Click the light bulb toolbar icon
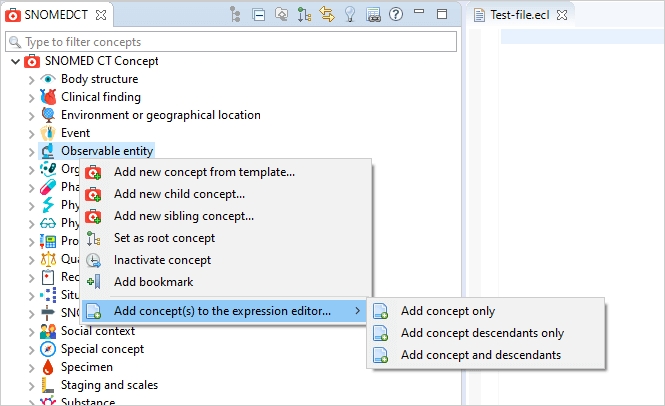The height and width of the screenshot is (406, 665). click(350, 15)
